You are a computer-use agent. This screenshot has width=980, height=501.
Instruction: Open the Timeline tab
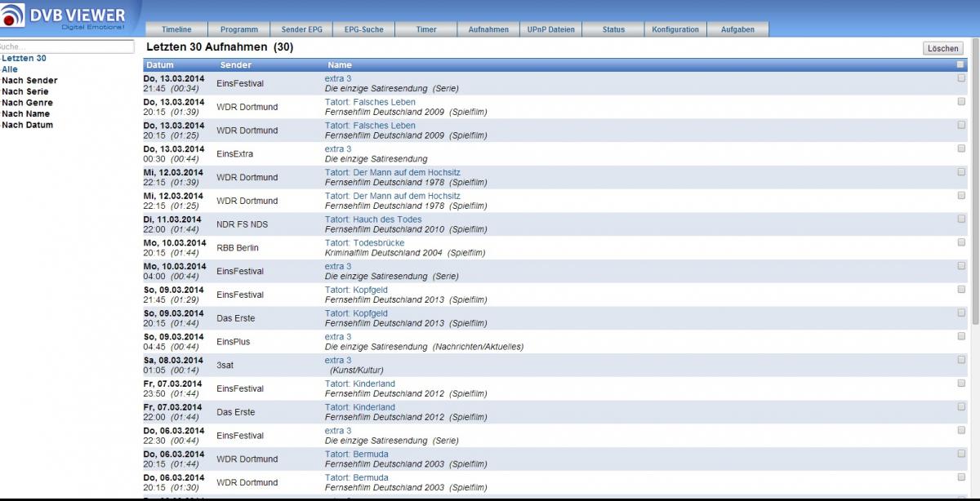(176, 29)
